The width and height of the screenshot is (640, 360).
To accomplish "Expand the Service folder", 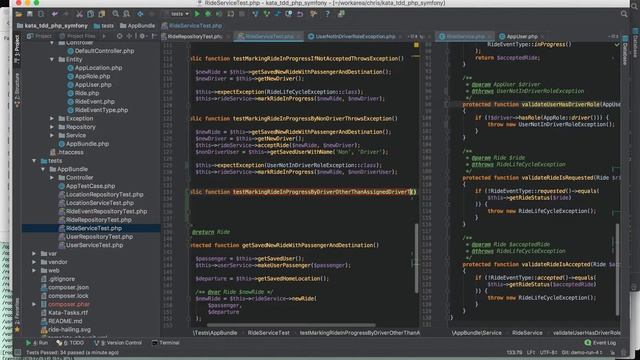I will pyautogui.click(x=52, y=136).
